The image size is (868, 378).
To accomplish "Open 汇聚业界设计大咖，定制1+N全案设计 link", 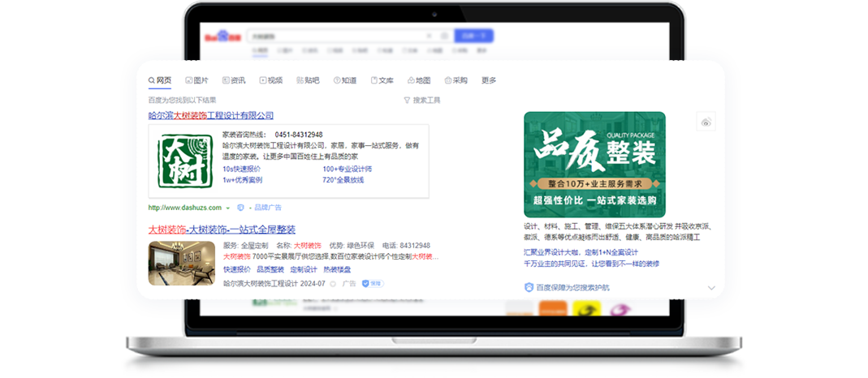I will click(x=581, y=252).
